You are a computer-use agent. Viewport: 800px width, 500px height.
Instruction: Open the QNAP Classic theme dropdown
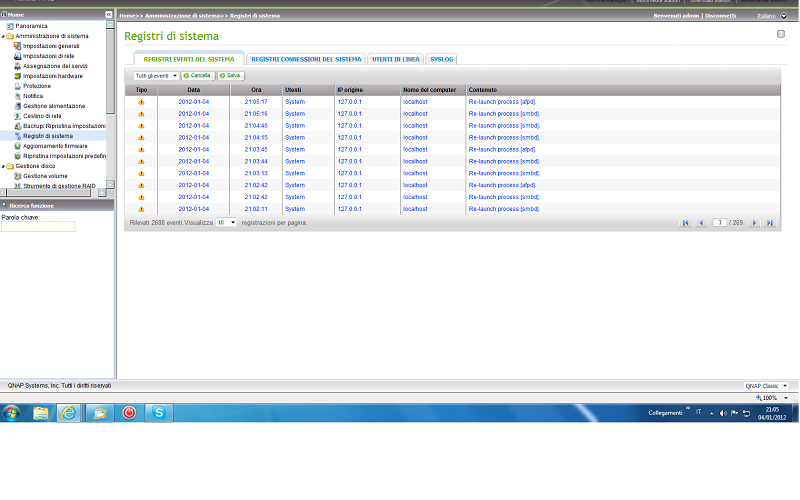pos(766,385)
